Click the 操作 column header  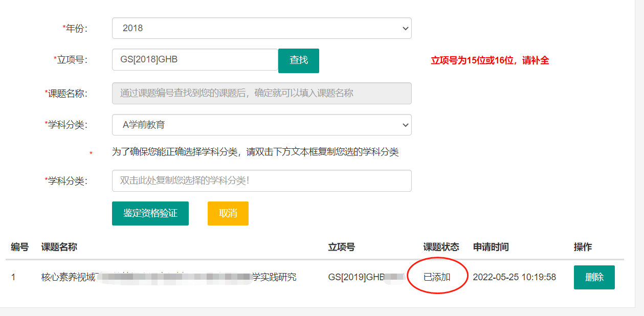tap(583, 247)
